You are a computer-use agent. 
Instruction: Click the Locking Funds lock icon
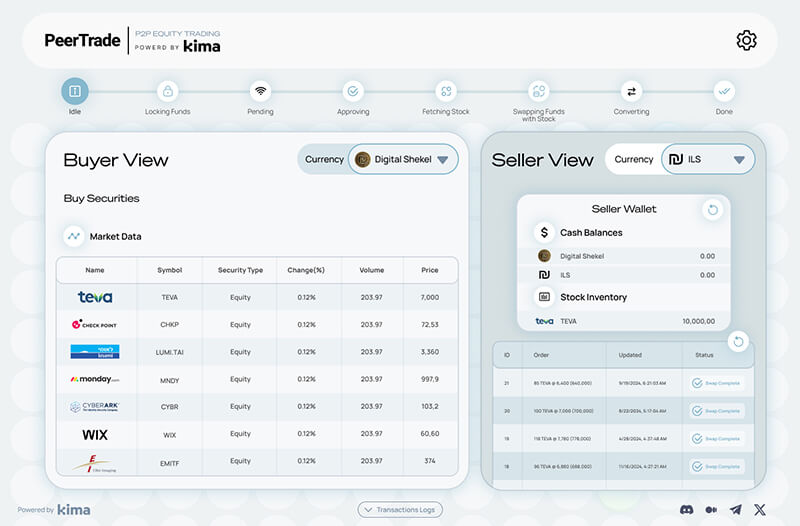click(x=167, y=91)
